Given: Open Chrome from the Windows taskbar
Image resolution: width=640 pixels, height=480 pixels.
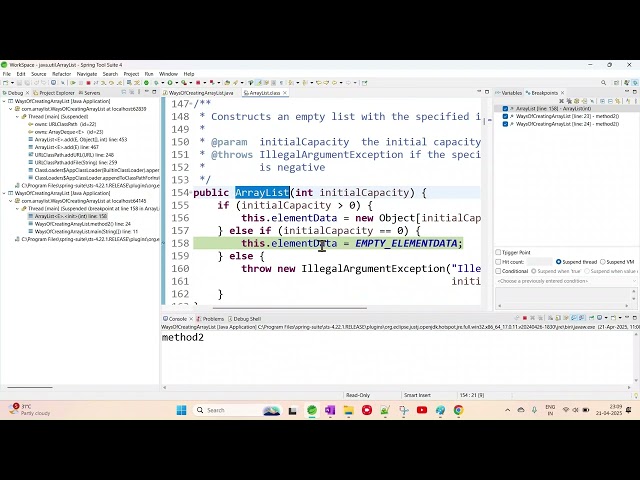Looking at the screenshot, I should point(458,410).
